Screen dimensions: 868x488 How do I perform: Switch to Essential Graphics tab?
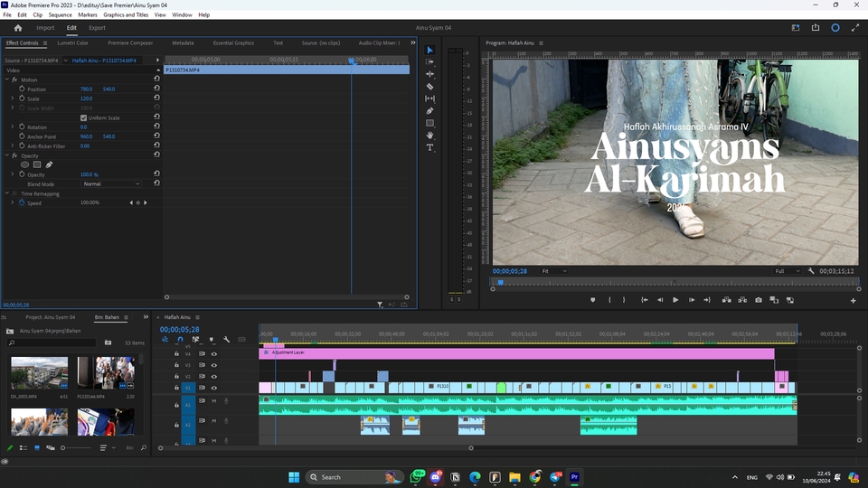pyautogui.click(x=233, y=42)
